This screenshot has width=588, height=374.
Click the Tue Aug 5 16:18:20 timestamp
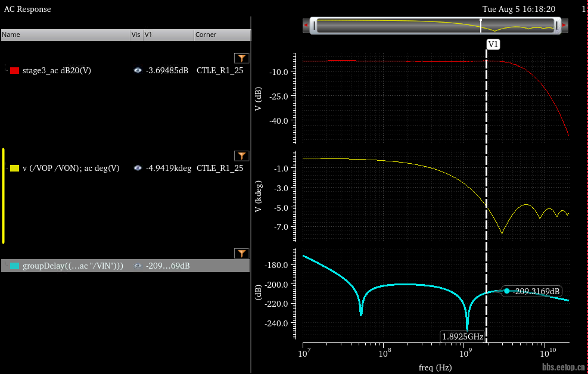point(519,9)
